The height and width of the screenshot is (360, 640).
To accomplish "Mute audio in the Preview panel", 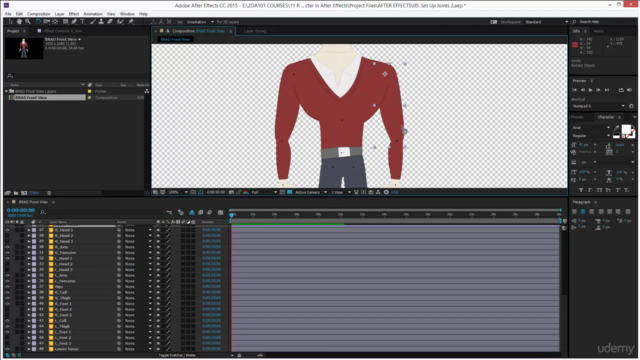I will pos(629,90).
